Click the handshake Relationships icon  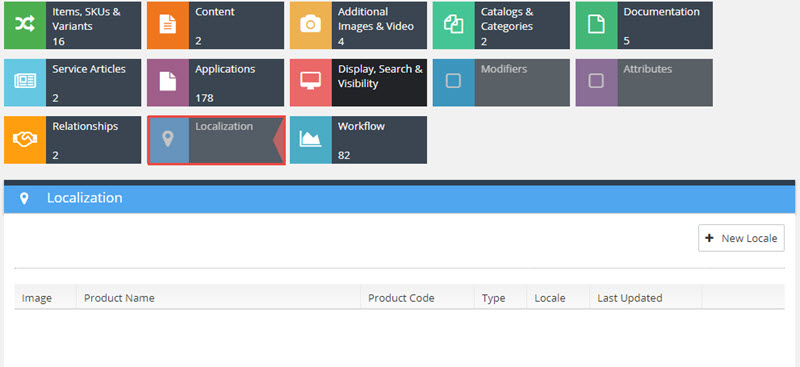click(x=25, y=139)
